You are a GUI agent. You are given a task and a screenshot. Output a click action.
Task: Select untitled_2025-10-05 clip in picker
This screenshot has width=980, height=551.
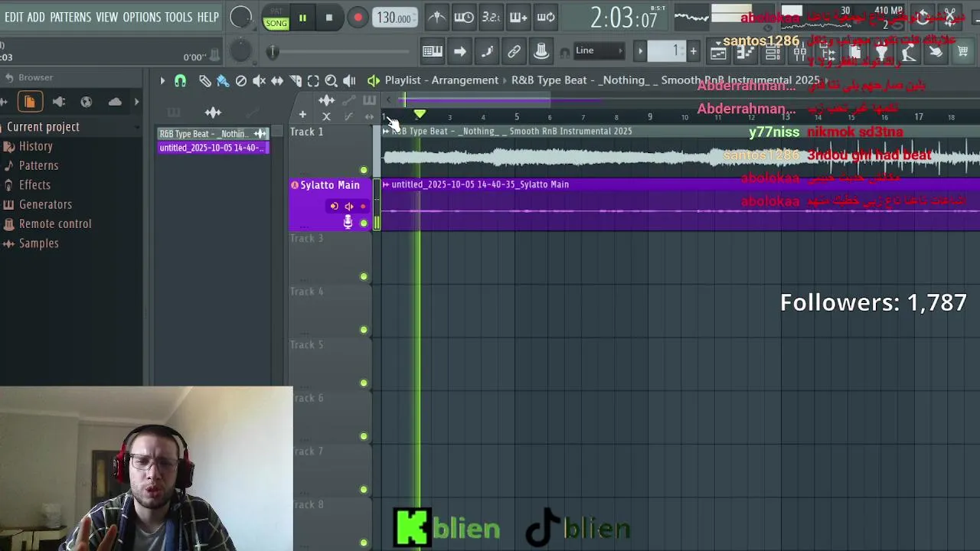[213, 148]
